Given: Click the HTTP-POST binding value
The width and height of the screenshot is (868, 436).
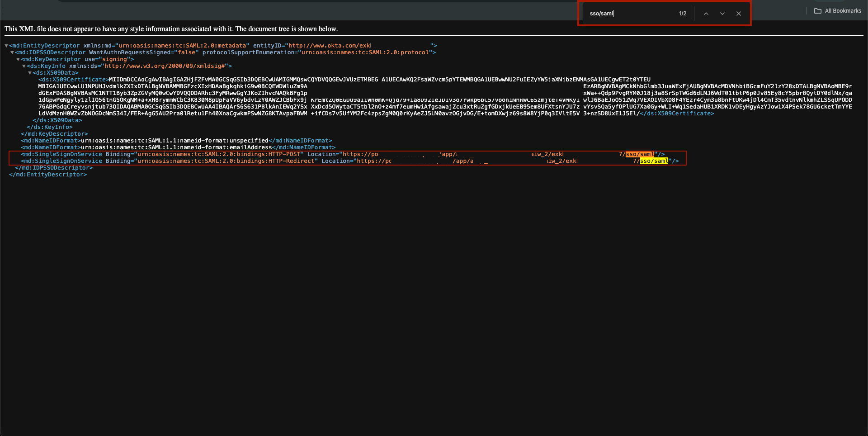Looking at the screenshot, I should [219, 154].
